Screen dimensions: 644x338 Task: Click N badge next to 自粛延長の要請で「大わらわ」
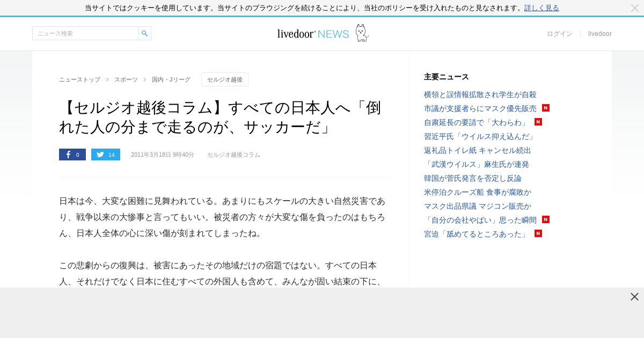538,122
